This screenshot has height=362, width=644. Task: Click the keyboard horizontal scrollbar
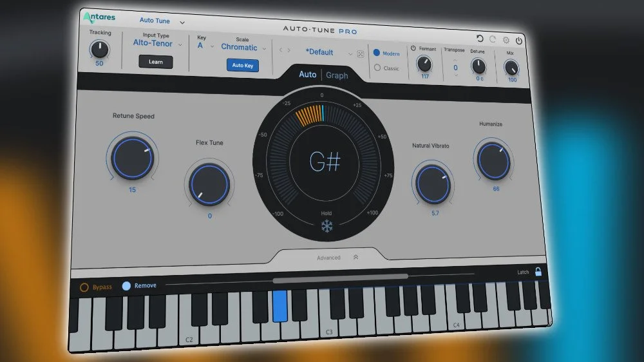tap(341, 279)
